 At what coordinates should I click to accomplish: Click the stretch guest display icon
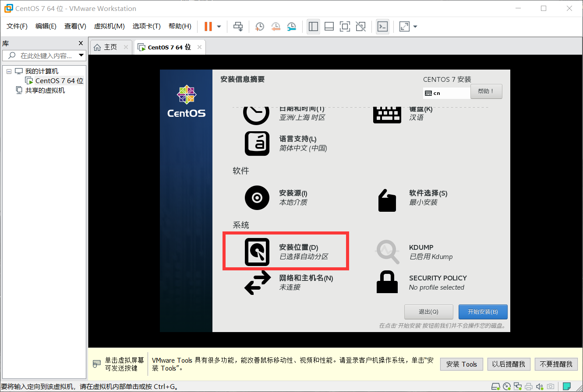point(404,27)
